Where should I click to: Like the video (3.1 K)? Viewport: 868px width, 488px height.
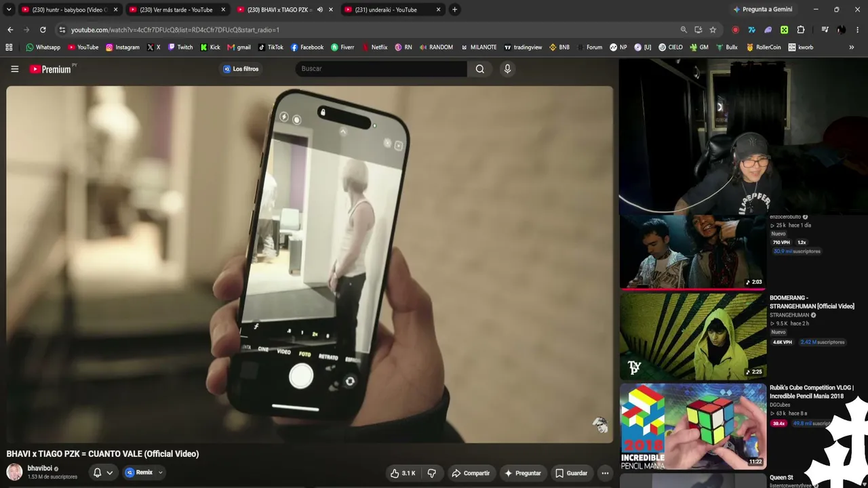pyautogui.click(x=402, y=473)
